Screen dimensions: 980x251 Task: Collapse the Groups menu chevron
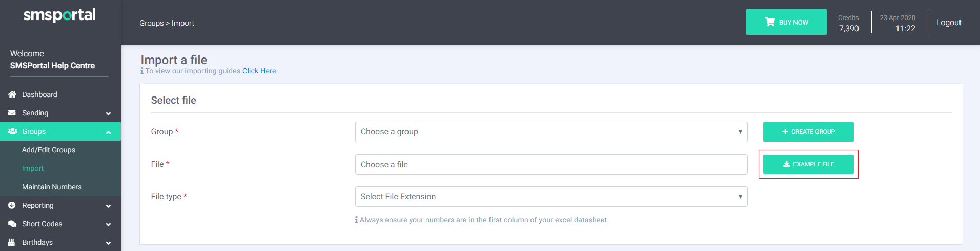coord(108,132)
